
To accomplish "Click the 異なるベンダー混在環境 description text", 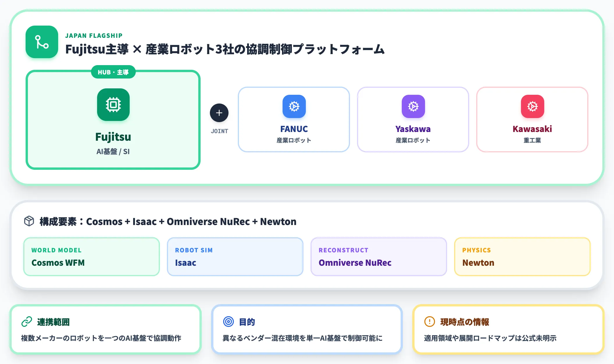I will pos(303,338).
